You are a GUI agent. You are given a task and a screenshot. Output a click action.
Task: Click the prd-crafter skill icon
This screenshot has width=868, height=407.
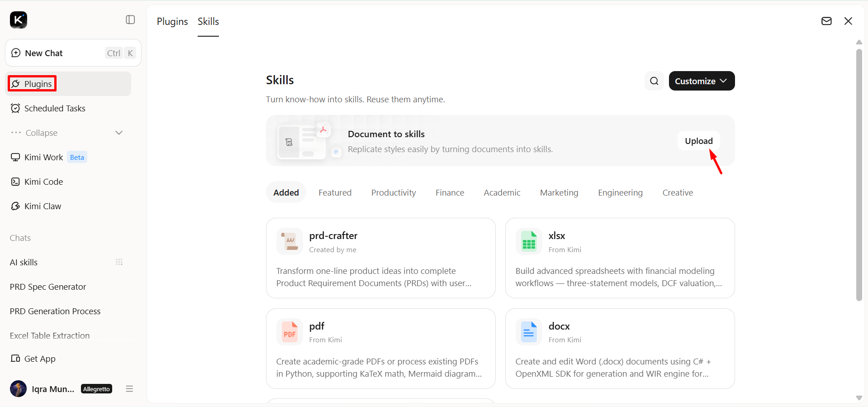pyautogui.click(x=289, y=241)
